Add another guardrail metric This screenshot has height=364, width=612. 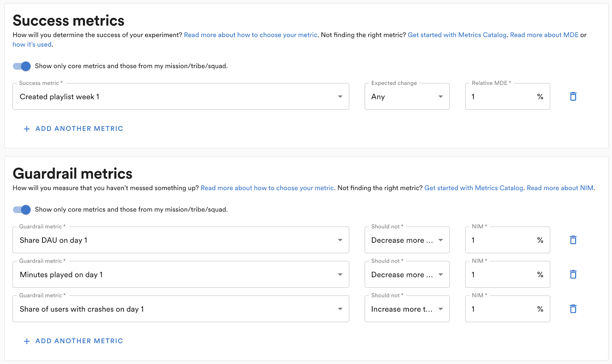click(x=73, y=341)
